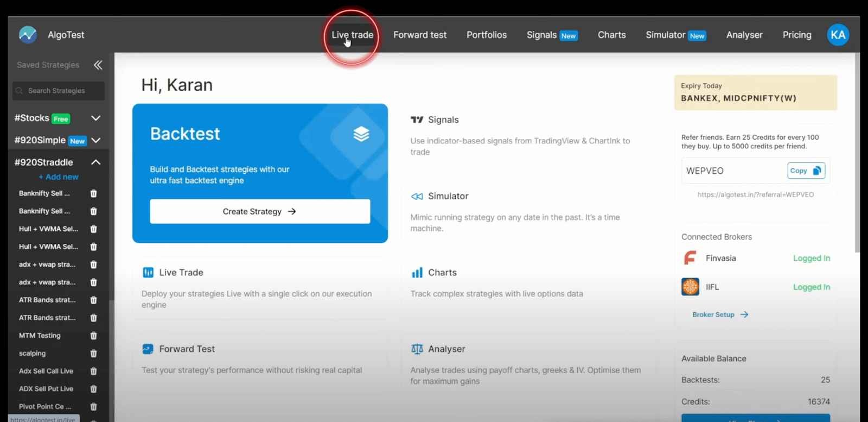This screenshot has height=422, width=868.
Task: Delete the Adx Sell Call Live strategy
Action: (x=93, y=371)
